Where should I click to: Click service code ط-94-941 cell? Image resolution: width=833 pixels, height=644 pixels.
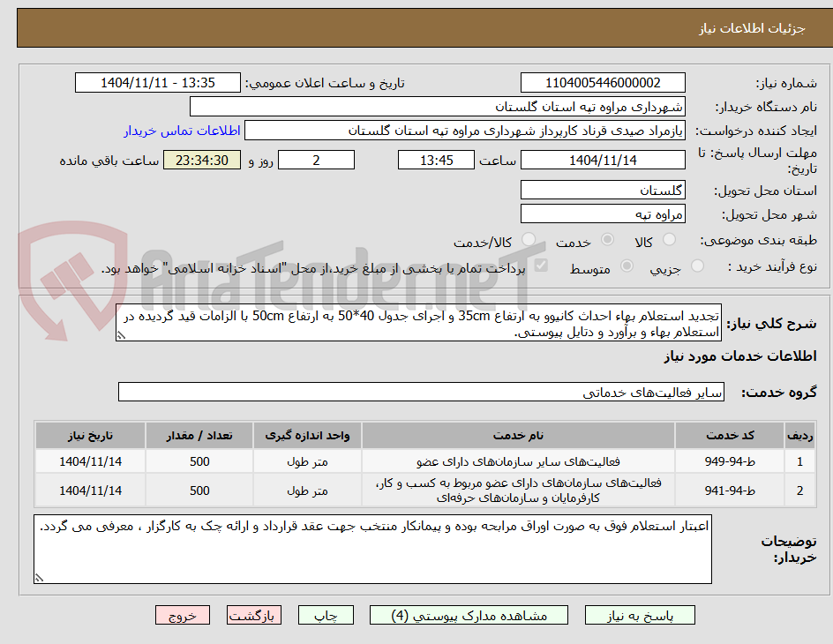tap(730, 490)
